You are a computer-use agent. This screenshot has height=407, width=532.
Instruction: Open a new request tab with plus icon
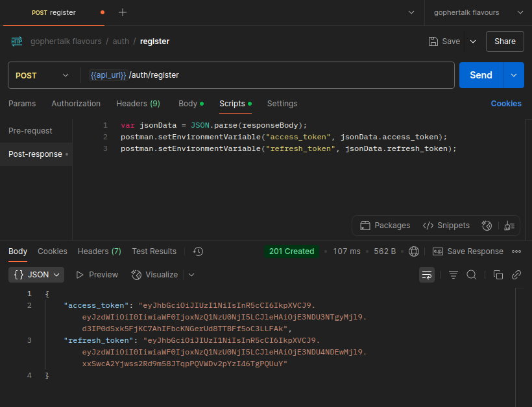pos(123,12)
